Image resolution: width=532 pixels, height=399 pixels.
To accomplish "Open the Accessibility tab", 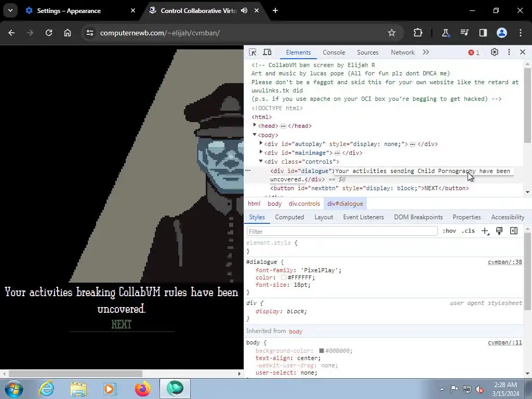I will coord(508,217).
